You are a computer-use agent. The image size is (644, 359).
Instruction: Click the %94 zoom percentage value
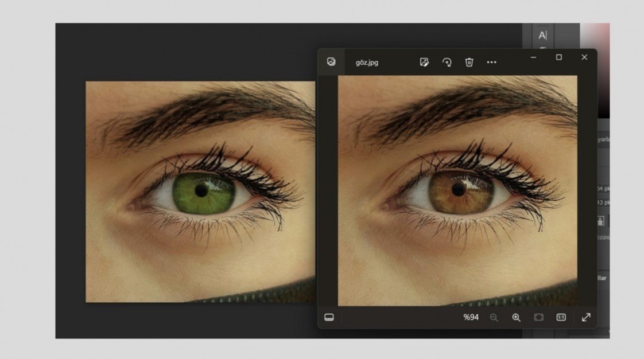471,317
